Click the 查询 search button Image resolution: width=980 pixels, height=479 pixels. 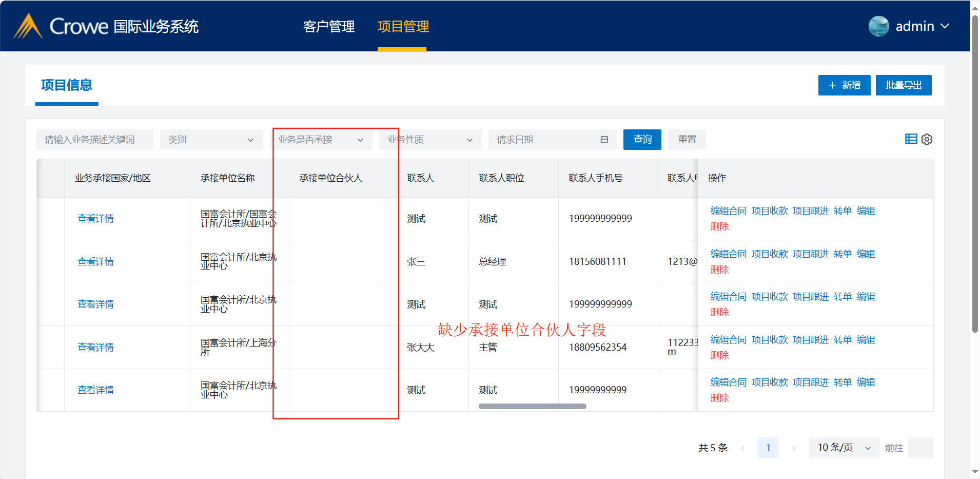pyautogui.click(x=642, y=140)
